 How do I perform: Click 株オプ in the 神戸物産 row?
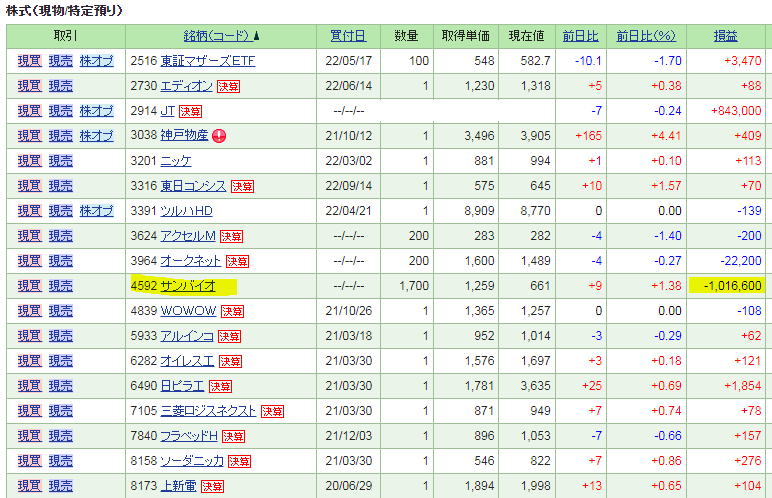96,136
